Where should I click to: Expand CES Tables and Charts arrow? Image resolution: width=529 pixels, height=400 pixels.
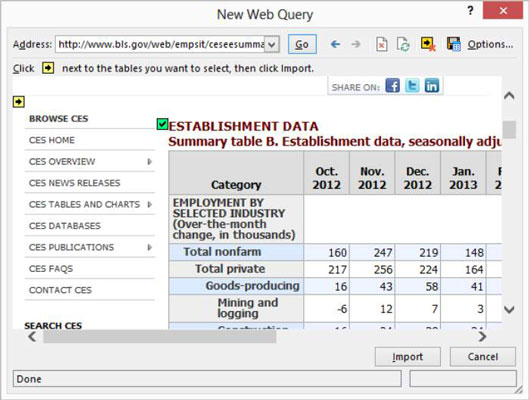[x=149, y=204]
